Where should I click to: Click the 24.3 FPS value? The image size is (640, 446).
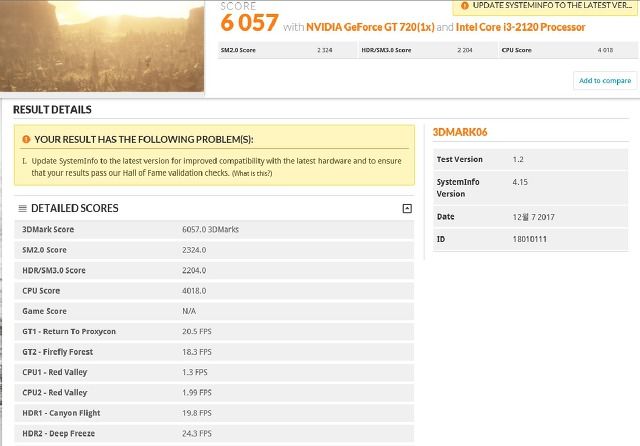(x=197, y=433)
